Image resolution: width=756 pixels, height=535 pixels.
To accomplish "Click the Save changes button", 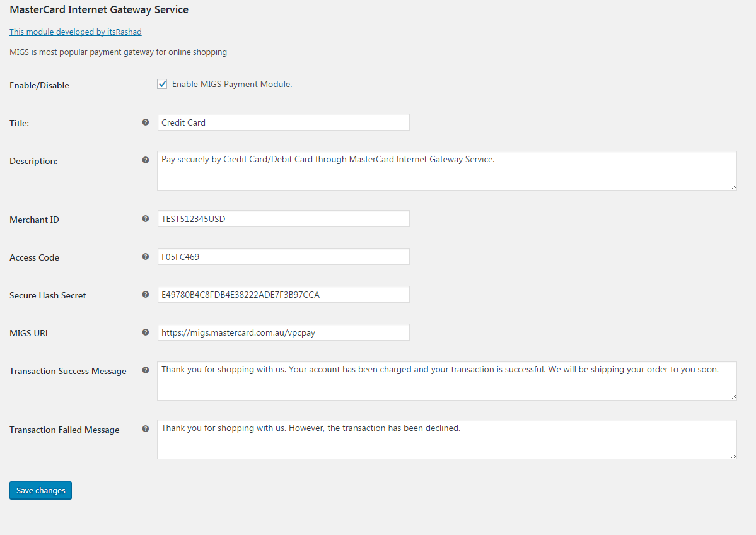I will (40, 491).
